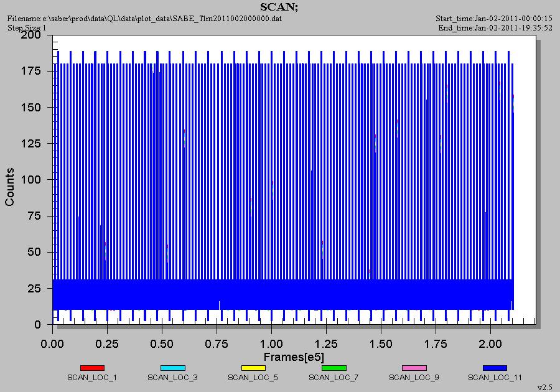Image resolution: width=560 pixels, height=392 pixels.
Task: Click the v2.5 version label
Action: pyautogui.click(x=544, y=388)
